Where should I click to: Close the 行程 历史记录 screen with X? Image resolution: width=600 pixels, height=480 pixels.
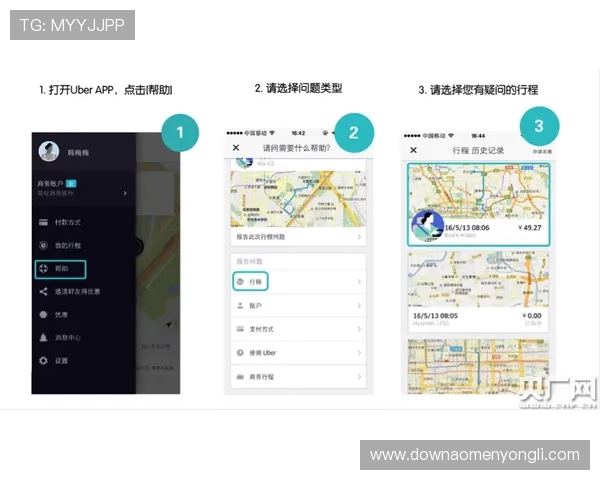[414, 150]
